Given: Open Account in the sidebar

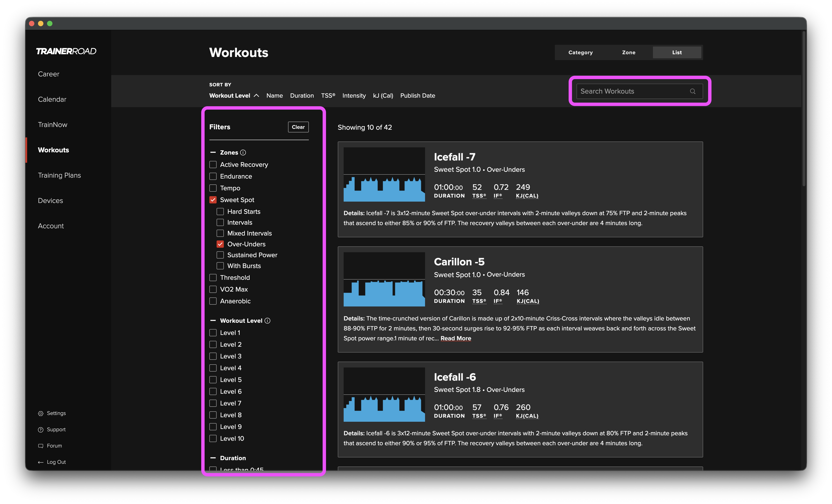Looking at the screenshot, I should [51, 226].
